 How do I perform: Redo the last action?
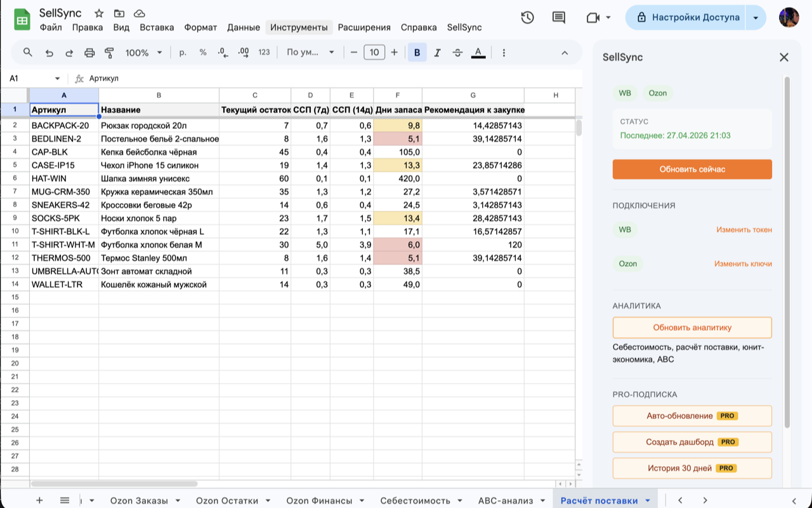click(x=69, y=53)
